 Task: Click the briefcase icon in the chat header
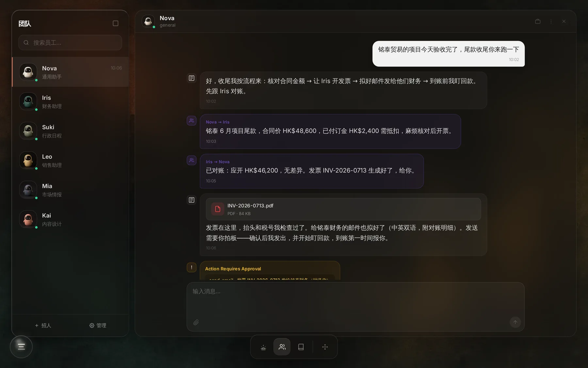538,21
